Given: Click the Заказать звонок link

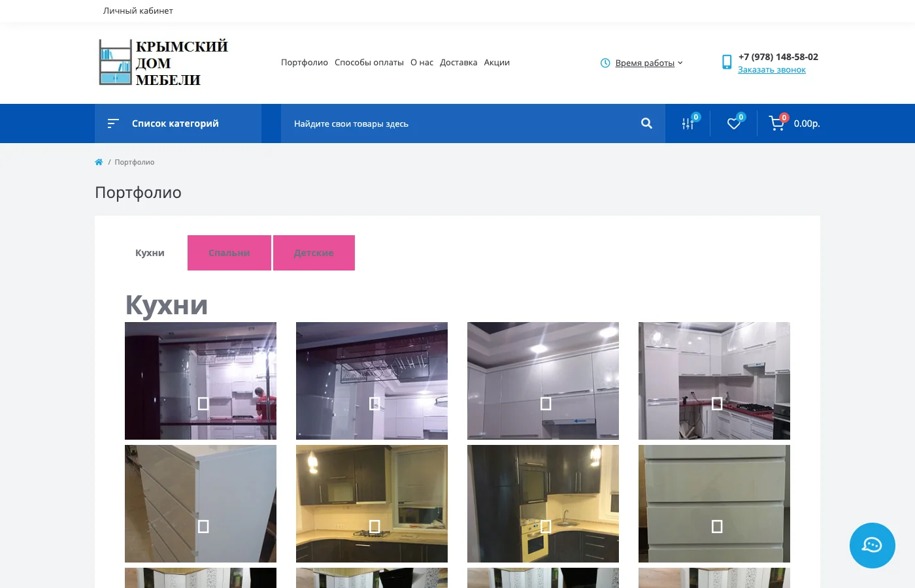Looking at the screenshot, I should pyautogui.click(x=771, y=70).
